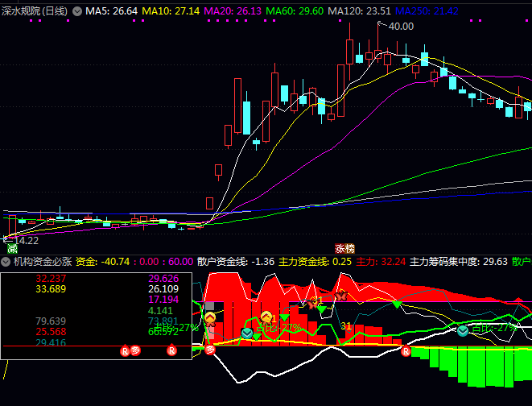Click the 40.00 high price label
532x406 pixels.
point(401,26)
